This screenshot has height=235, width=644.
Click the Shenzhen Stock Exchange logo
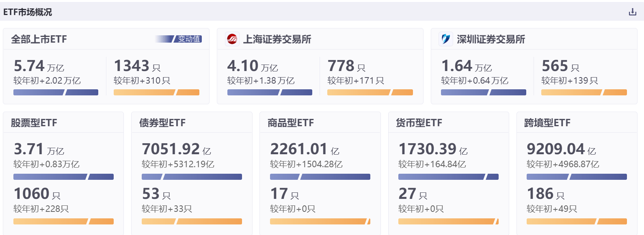coord(446,39)
